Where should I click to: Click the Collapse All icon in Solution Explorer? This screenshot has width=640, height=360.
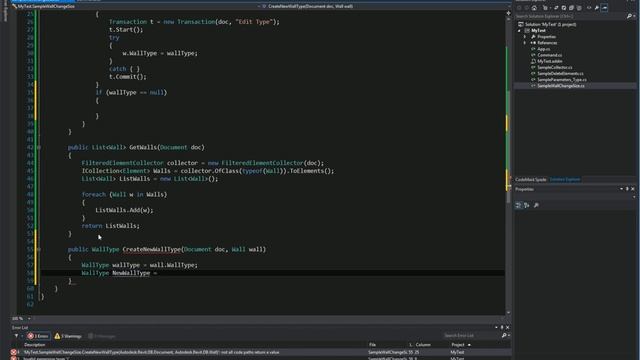(571, 8)
